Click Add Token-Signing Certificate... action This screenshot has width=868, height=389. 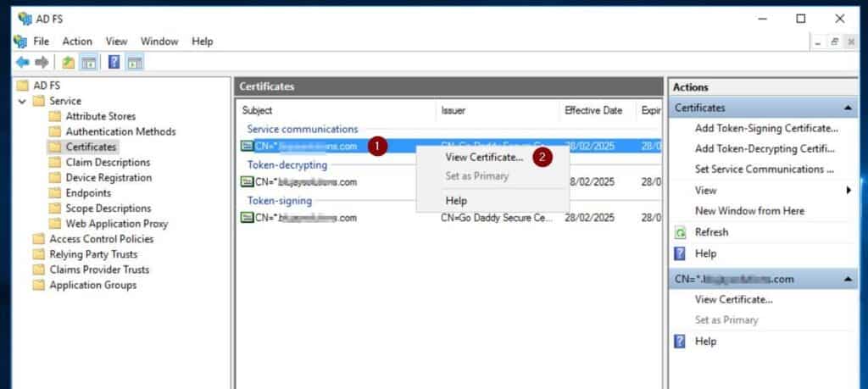pos(766,128)
